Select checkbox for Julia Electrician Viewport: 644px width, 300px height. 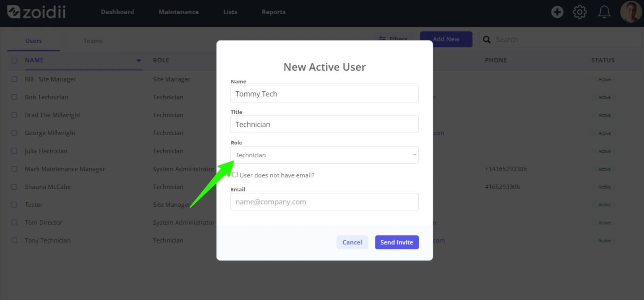(x=14, y=151)
